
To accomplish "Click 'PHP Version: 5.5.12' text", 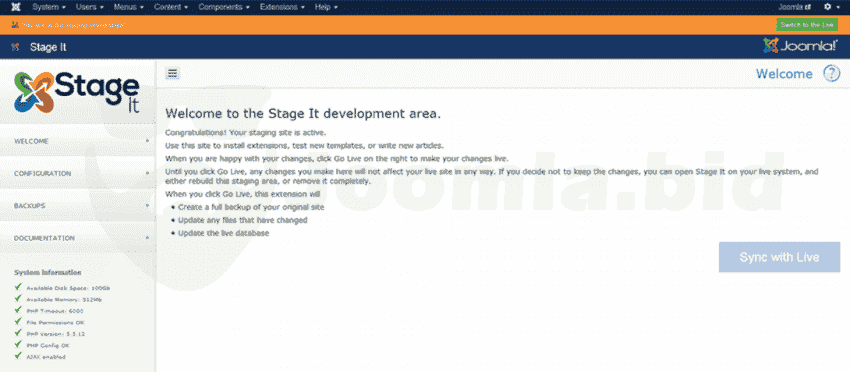I will (x=55, y=334).
